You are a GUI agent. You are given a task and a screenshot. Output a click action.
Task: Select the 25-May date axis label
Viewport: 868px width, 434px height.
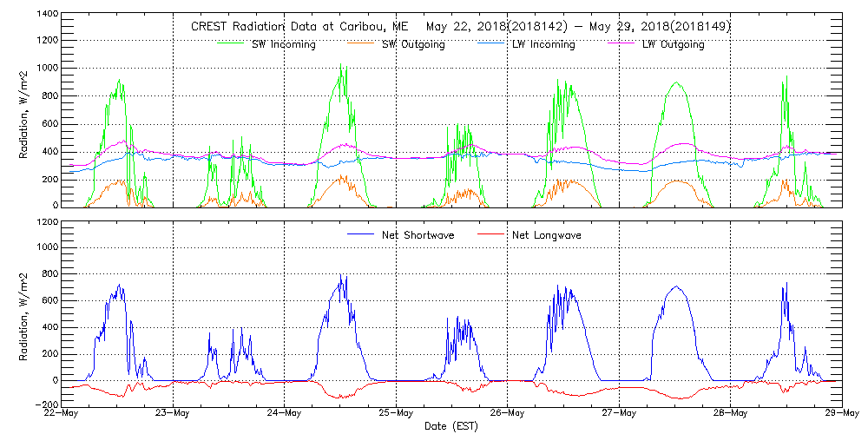[396, 413]
